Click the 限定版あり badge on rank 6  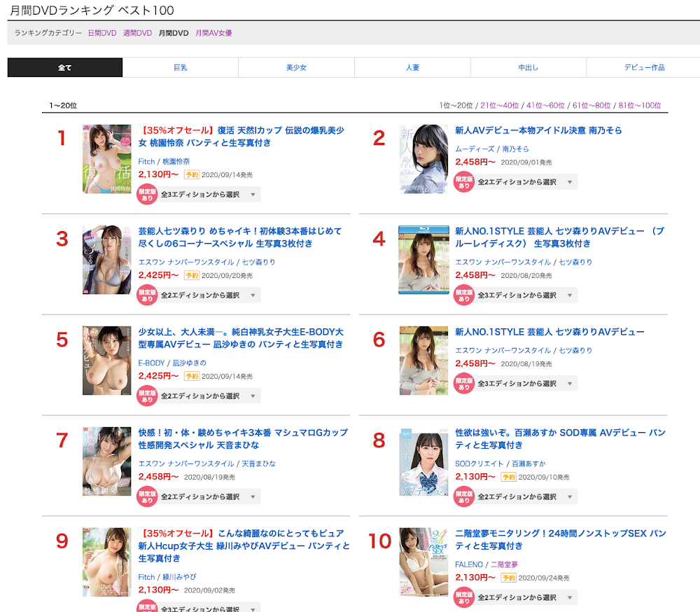(464, 383)
